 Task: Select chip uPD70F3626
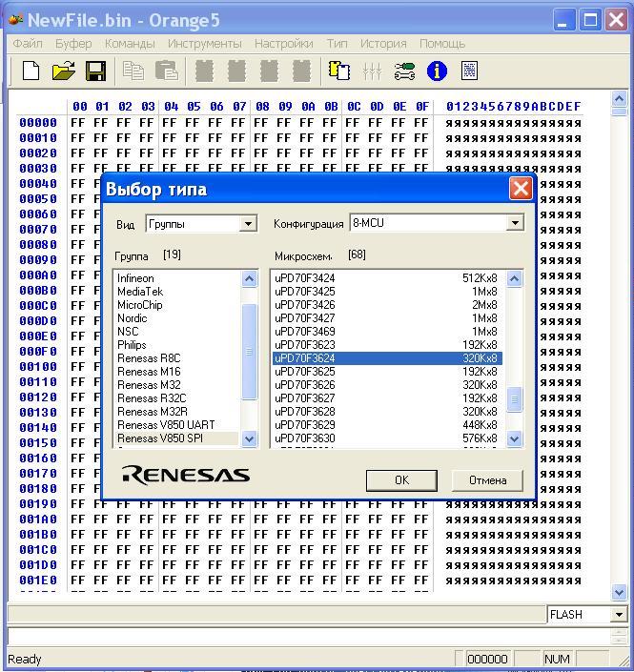pos(387,384)
